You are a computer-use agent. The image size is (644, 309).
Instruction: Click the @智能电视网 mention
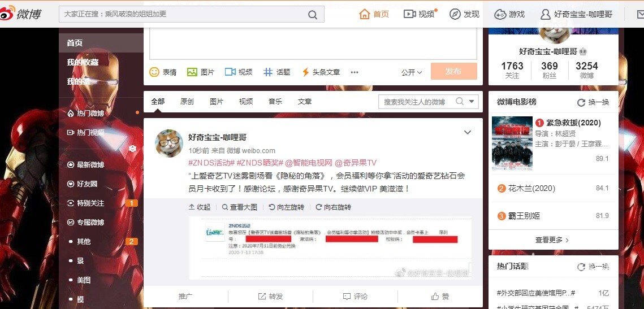tap(309, 163)
